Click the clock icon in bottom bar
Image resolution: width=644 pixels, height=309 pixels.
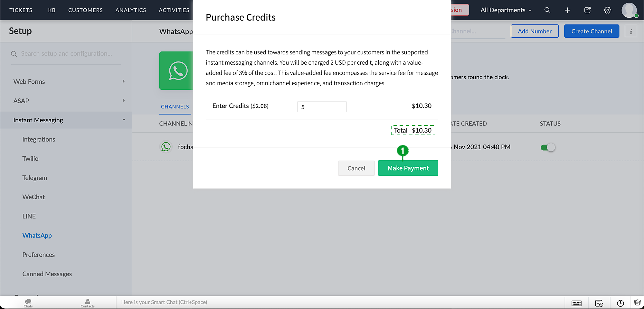(620, 303)
